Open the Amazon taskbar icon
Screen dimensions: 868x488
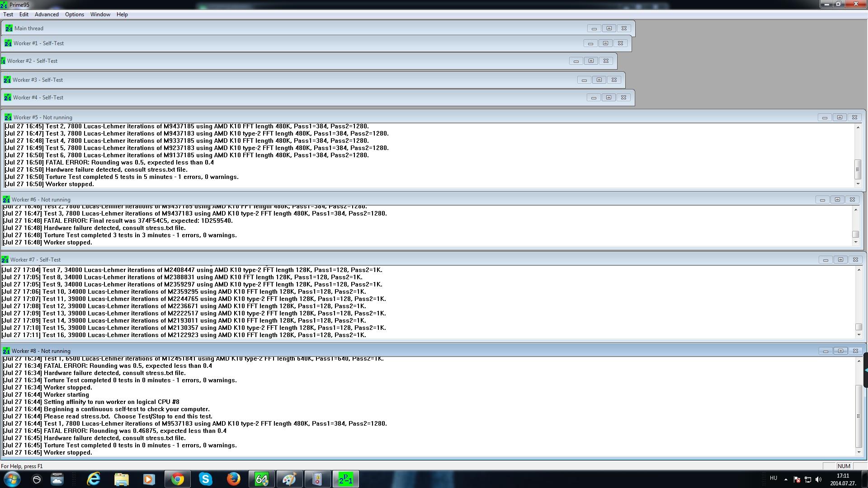[57, 479]
